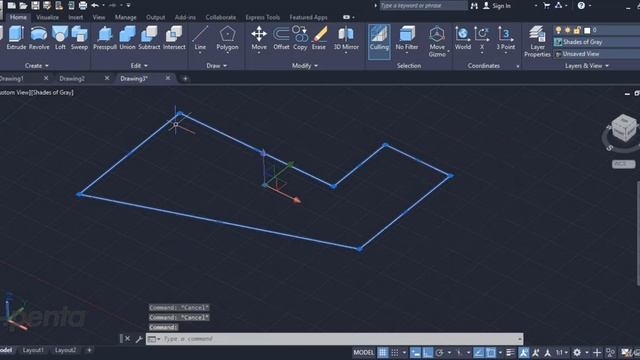
Task: Set coordinates to World UCS
Action: click(462, 38)
